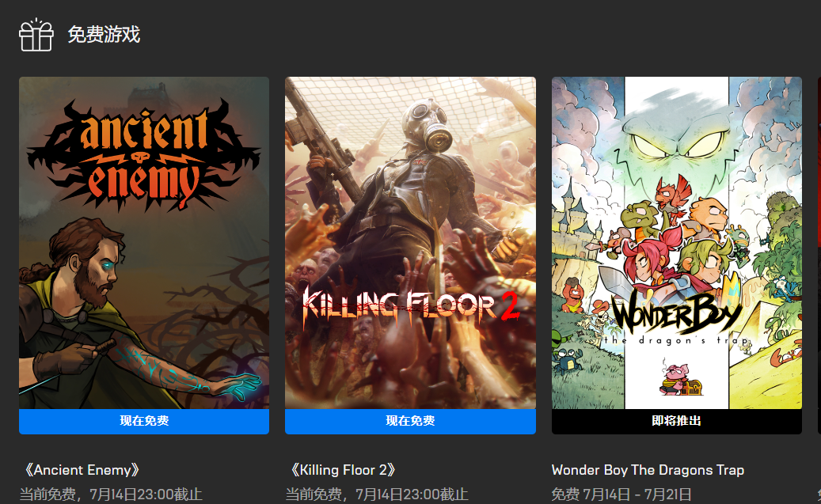The height and width of the screenshot is (504, 821).
Task: Click the 即将推出 banner under Wonder Boy
Action: tap(676, 421)
